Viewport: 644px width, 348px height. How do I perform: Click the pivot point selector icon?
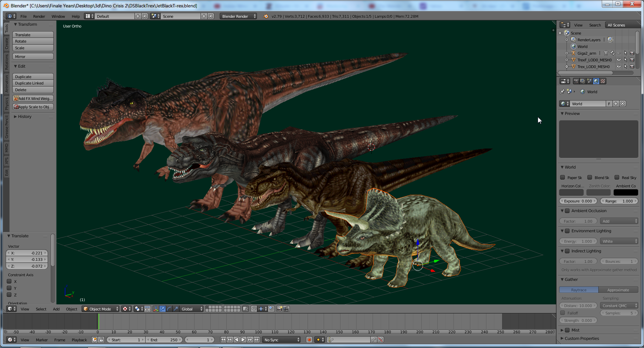[x=139, y=309]
